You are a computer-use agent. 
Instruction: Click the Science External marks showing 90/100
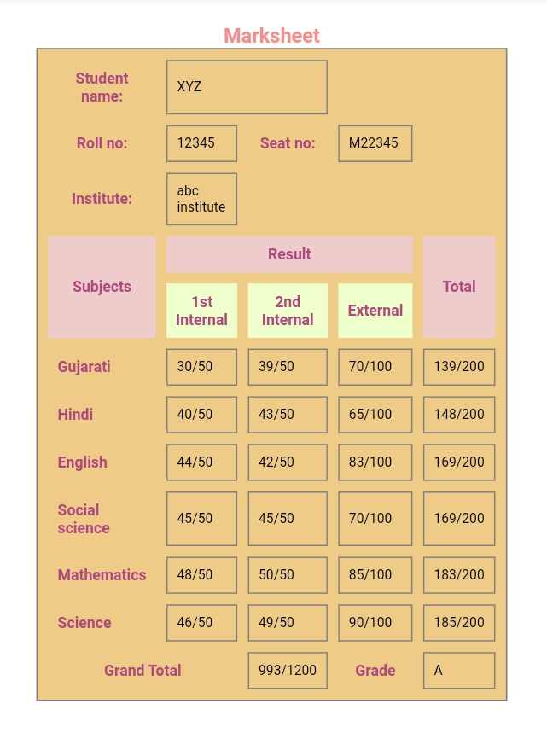(375, 622)
